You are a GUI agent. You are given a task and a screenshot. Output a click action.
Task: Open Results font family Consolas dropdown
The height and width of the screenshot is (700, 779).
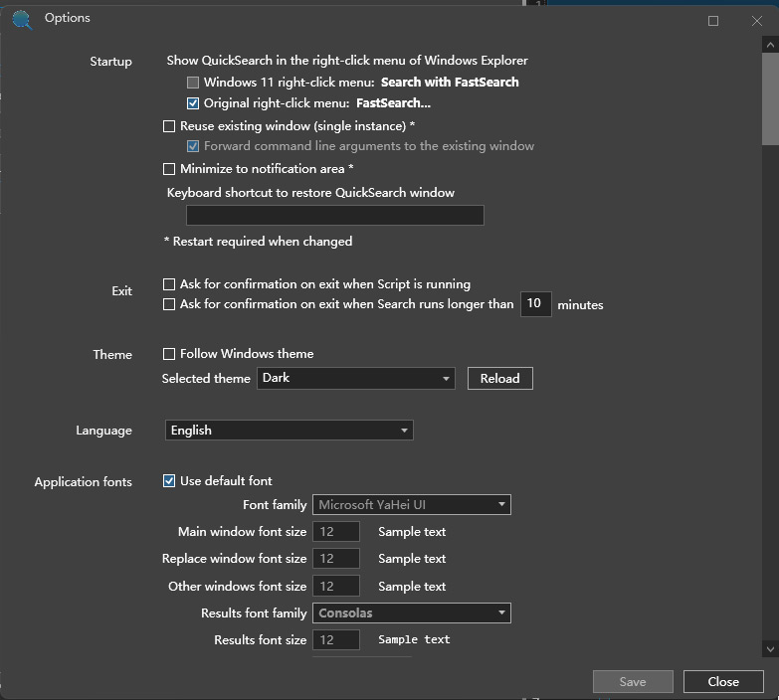point(411,613)
